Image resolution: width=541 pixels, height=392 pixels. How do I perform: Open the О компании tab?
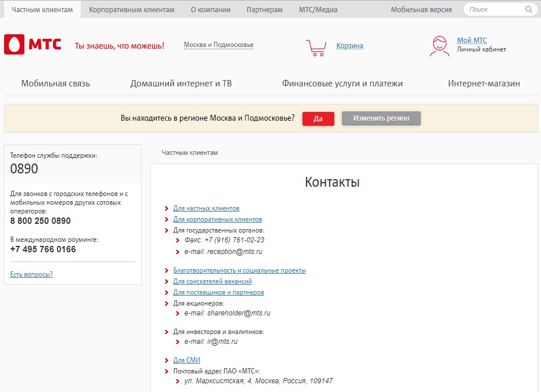pos(211,10)
